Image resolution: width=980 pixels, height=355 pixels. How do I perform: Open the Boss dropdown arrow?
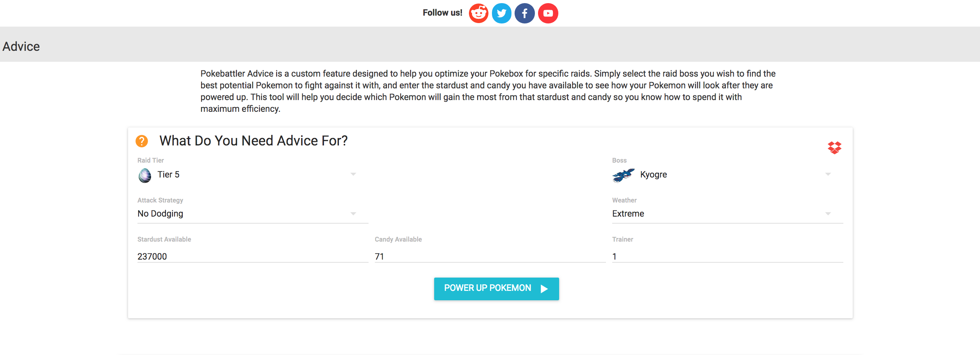coord(828,174)
